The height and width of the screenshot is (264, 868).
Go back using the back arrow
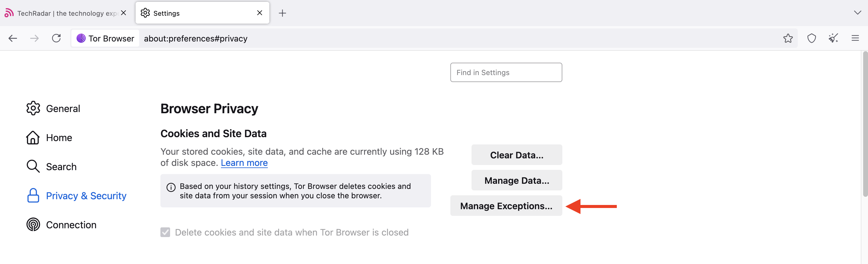click(13, 38)
